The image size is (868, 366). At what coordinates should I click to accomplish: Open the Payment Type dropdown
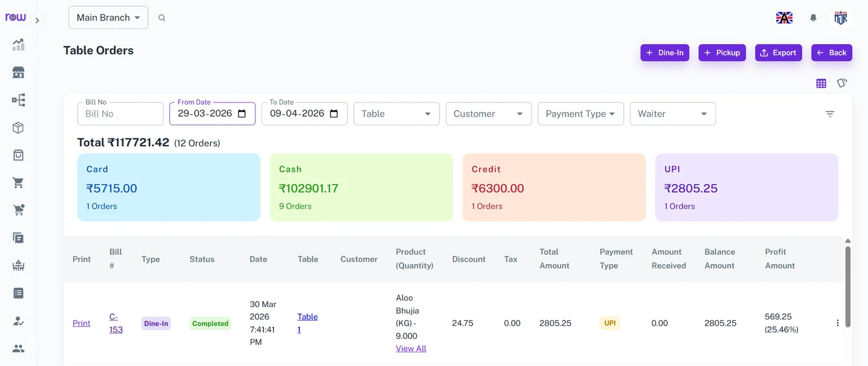pyautogui.click(x=580, y=114)
